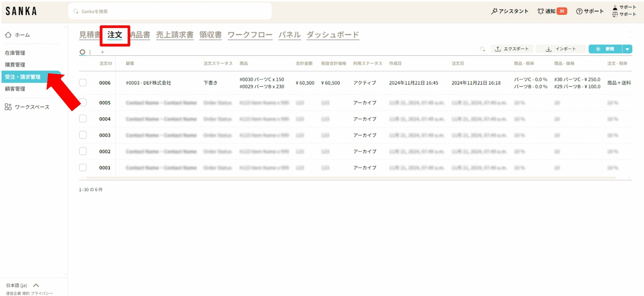Image resolution: width=644 pixels, height=296 pixels.
Task: Click the user profile avatar icon
Action: pyautogui.click(x=615, y=7)
